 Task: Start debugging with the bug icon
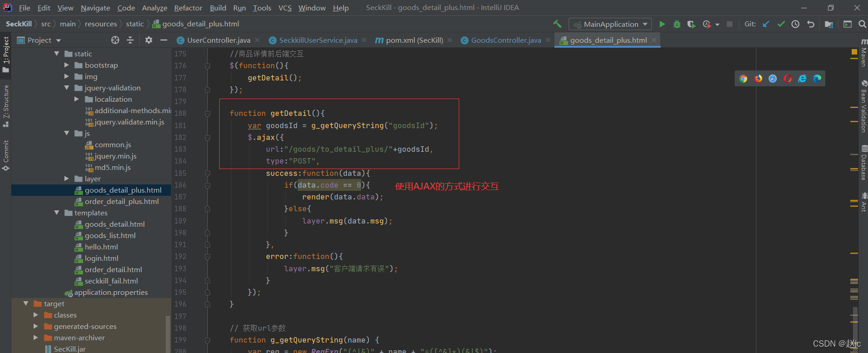pos(677,24)
